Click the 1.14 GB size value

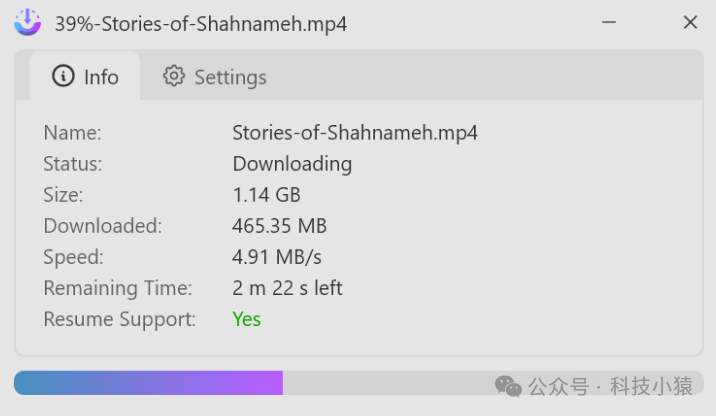click(x=266, y=194)
